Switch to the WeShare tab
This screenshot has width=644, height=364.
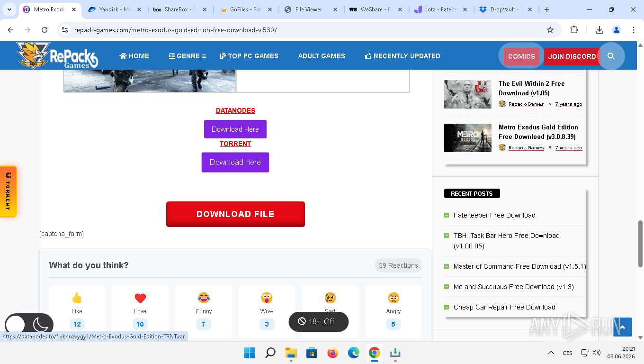coord(375,9)
